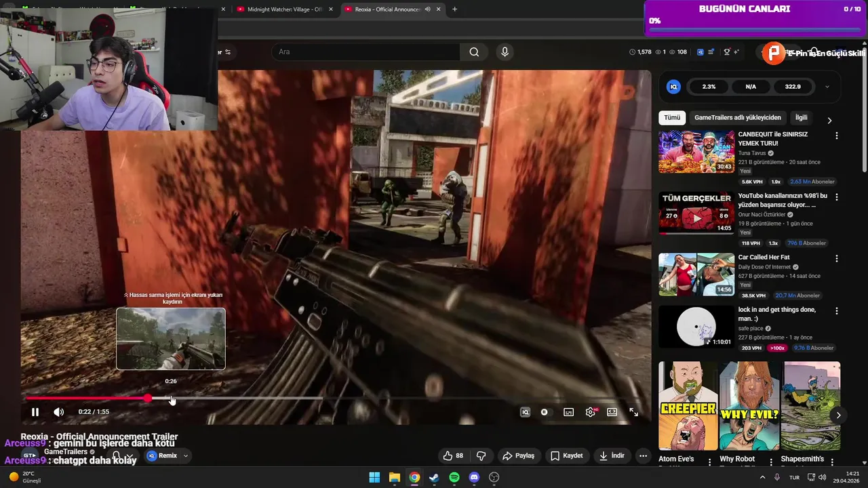Open the player settings gear
The height and width of the screenshot is (488, 868).
coord(591,412)
